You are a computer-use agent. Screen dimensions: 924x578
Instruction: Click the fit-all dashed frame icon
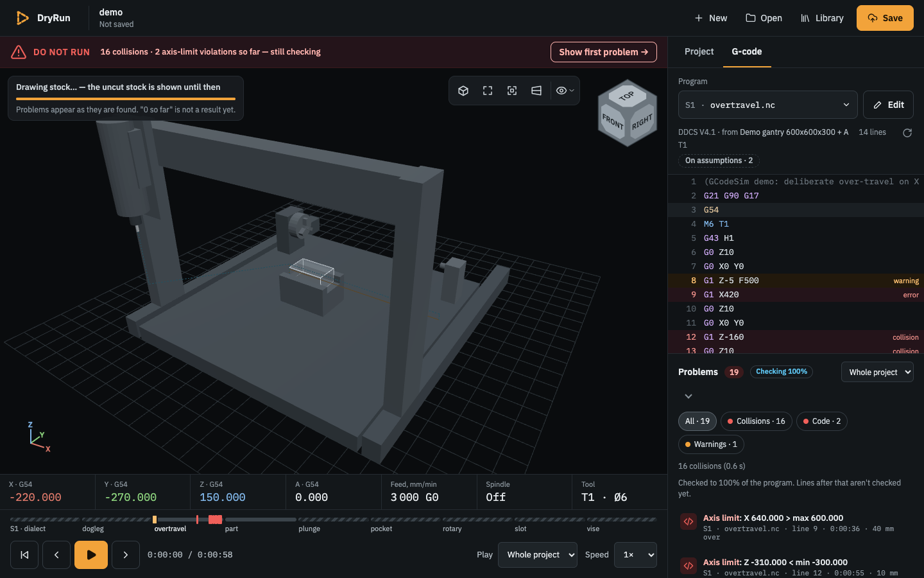point(488,91)
